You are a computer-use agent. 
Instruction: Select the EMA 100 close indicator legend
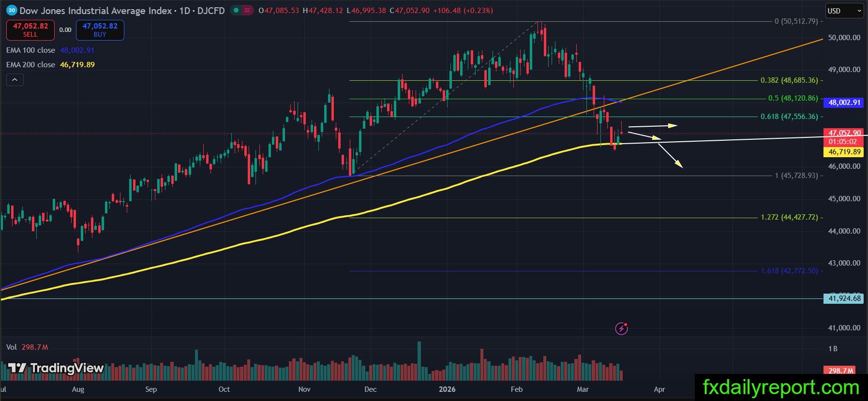[x=50, y=50]
